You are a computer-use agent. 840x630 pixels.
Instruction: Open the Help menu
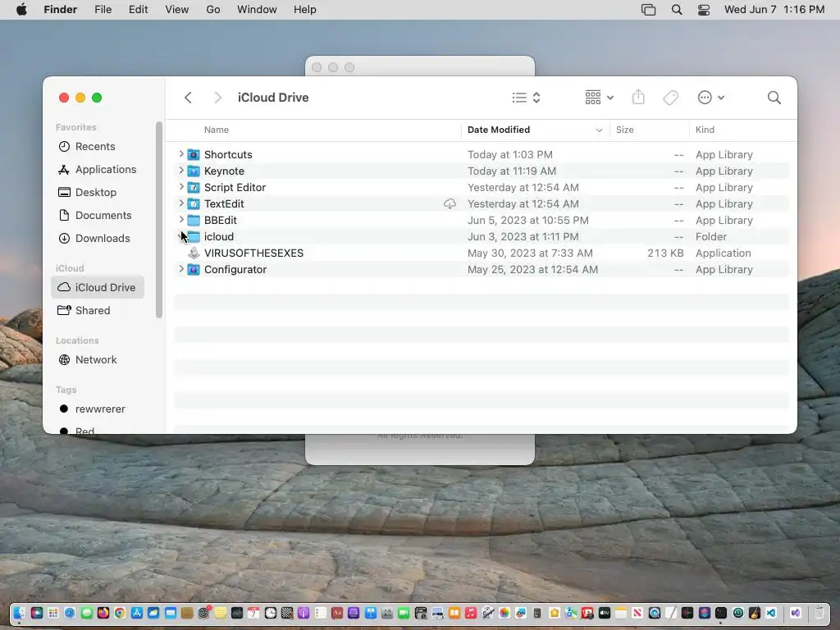point(305,10)
